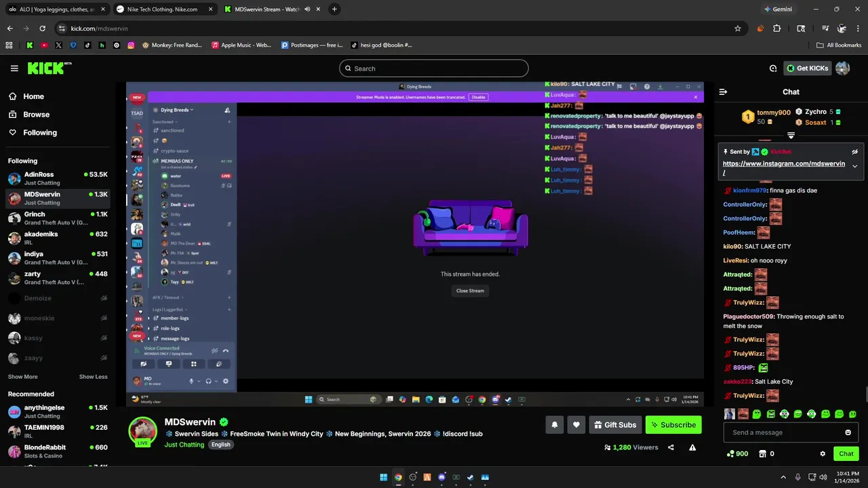Viewport: 868px width, 488px height.
Task: Report the stream with warning icon
Action: [x=692, y=447]
